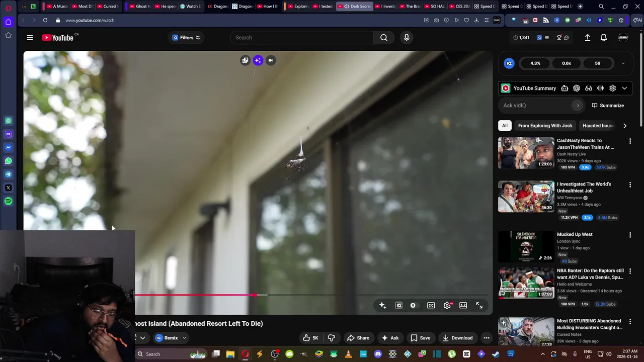Viewport: 644px width, 362px height.
Task: Open the vidIQ chat bubble icon
Action: [567, 38]
